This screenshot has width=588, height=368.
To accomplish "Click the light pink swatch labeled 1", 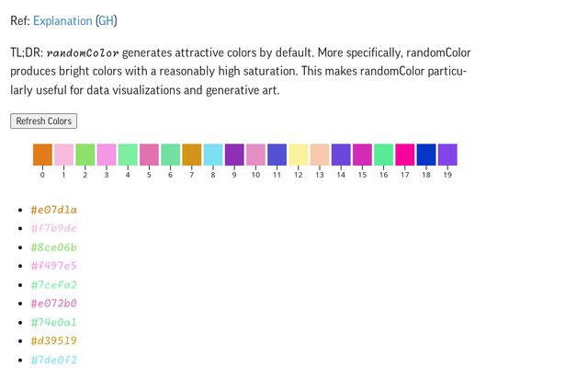I will [63, 155].
